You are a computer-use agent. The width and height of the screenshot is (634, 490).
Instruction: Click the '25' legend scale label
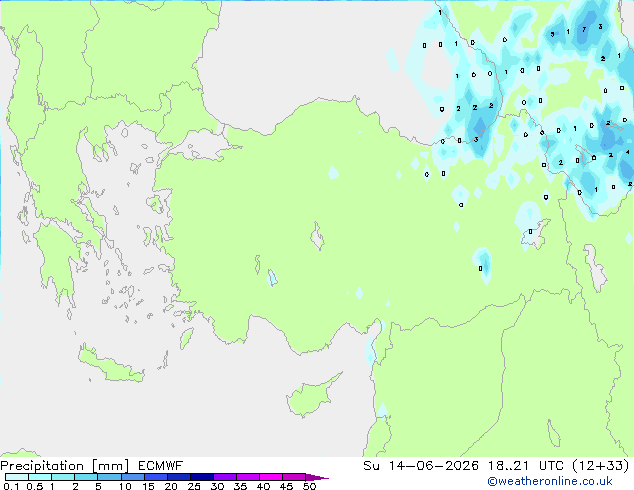[194, 486]
